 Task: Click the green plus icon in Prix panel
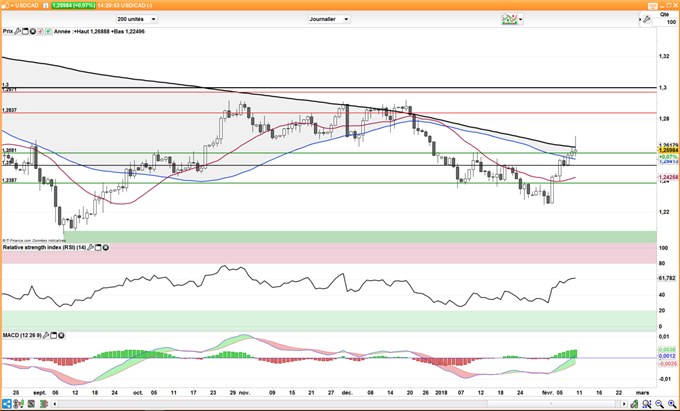click(48, 31)
